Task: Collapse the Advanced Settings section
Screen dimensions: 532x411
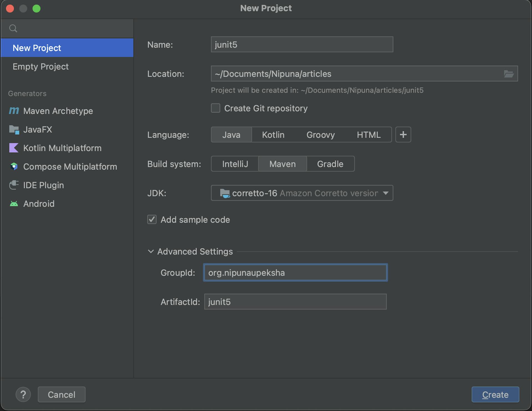Action: 150,251
